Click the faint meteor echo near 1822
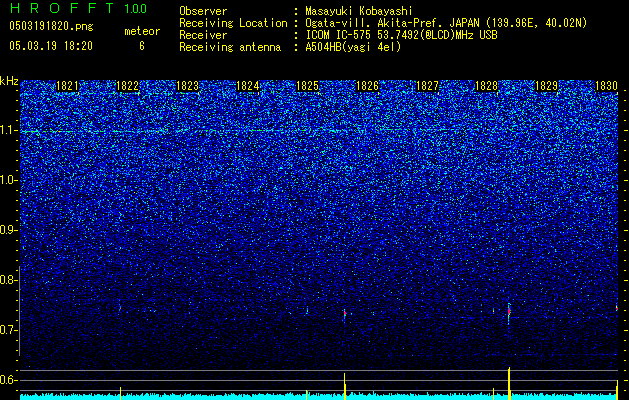Screen dimensions: 629x400 coord(120,308)
